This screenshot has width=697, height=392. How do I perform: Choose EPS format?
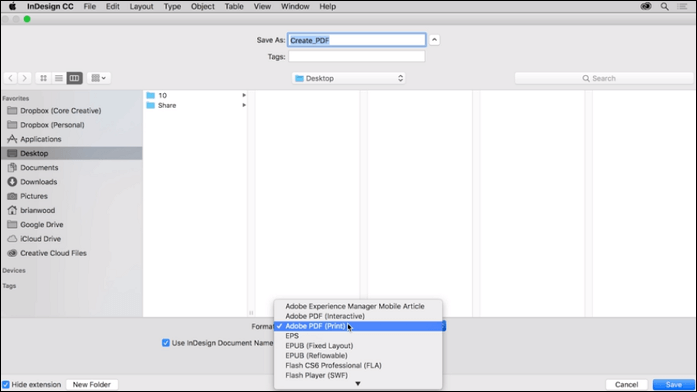tap(358, 336)
